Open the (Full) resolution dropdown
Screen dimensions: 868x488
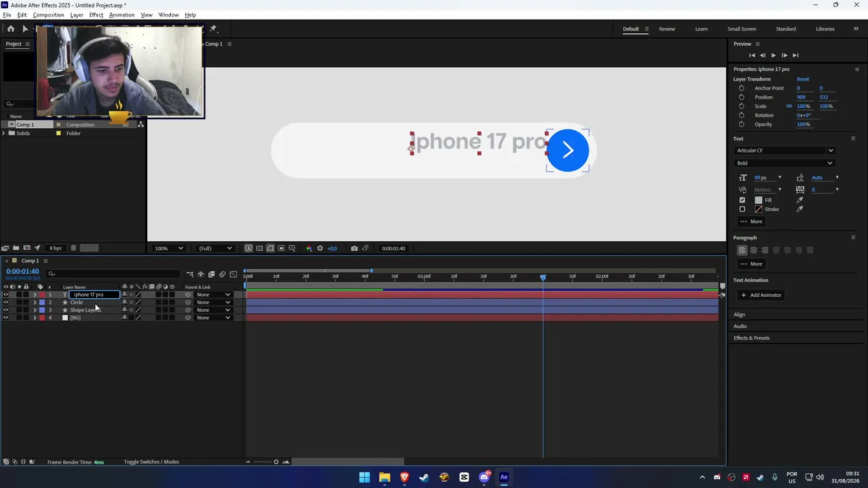pos(215,248)
